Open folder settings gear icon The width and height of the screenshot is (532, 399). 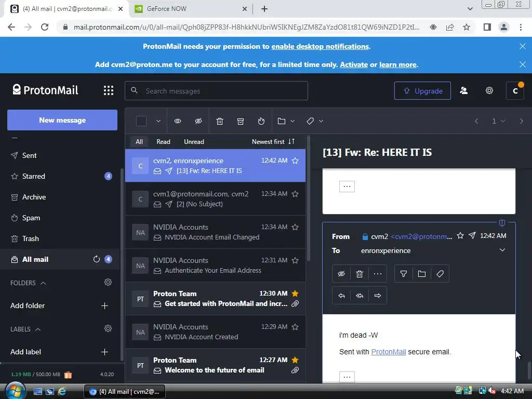pos(108,282)
